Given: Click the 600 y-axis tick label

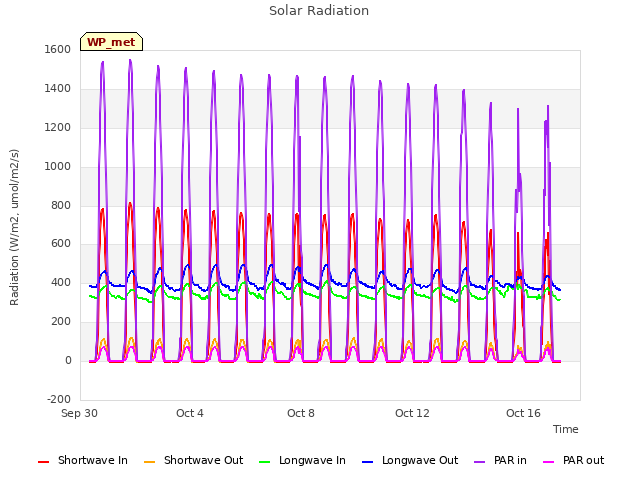Looking at the screenshot, I should coord(61,244).
